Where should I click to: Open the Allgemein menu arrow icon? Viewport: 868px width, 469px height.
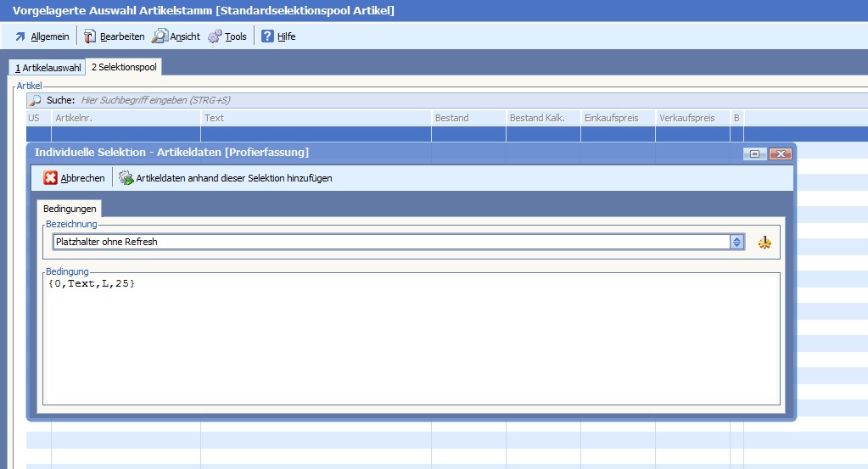20,36
